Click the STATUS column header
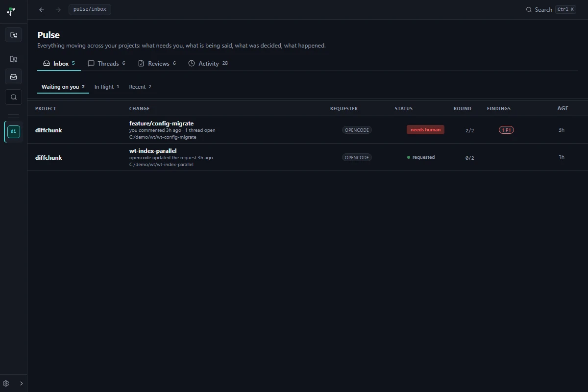The height and width of the screenshot is (392, 588). 404,109
